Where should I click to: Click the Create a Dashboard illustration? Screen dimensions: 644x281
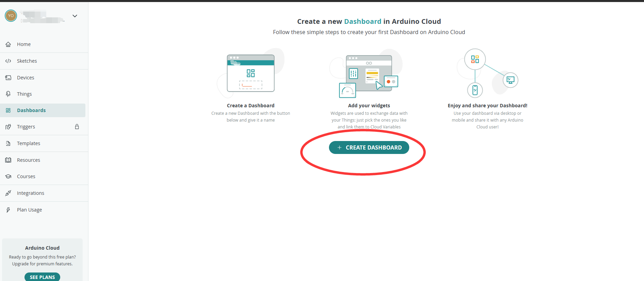tap(251, 73)
